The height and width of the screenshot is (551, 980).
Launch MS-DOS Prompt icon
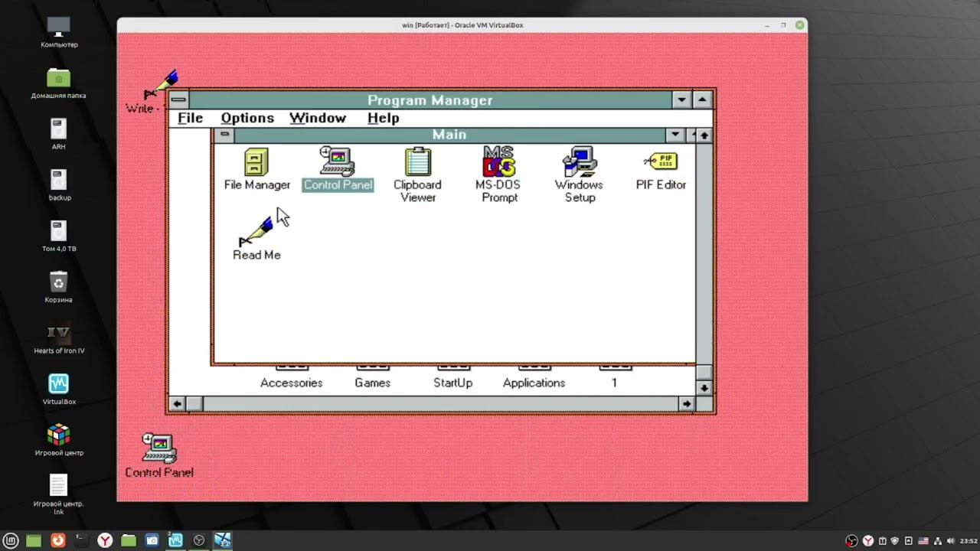(x=498, y=175)
